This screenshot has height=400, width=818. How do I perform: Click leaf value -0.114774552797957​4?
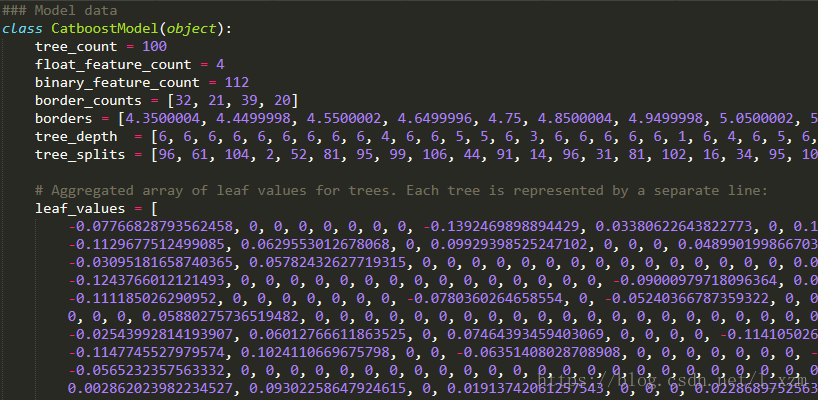[x=147, y=353]
